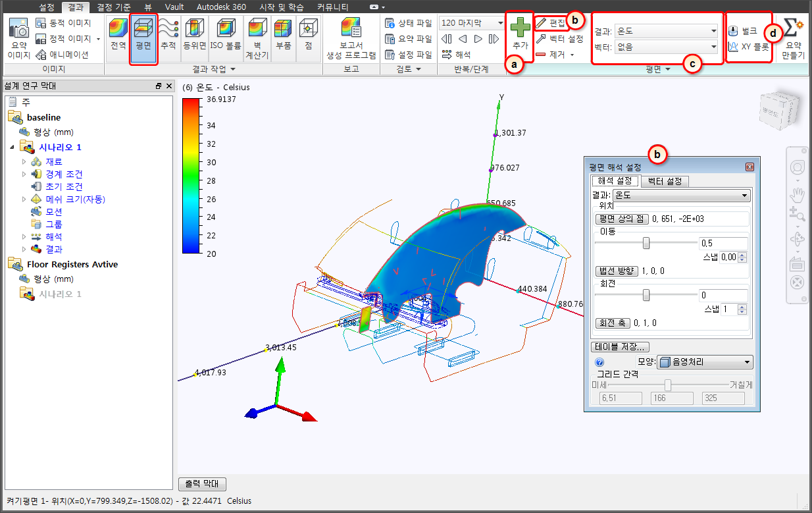Open the 상태 파일 review

(408, 23)
